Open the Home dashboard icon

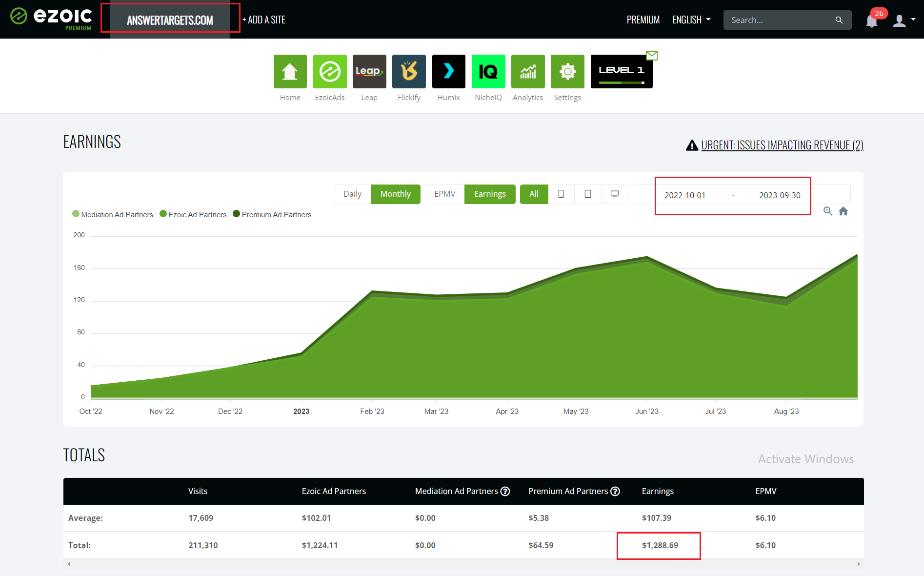coord(290,71)
